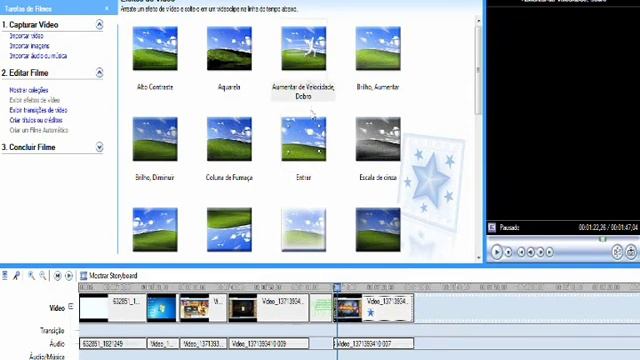This screenshot has height=360, width=640.
Task: Click the Mostrar coleções link
Action: 29,90
